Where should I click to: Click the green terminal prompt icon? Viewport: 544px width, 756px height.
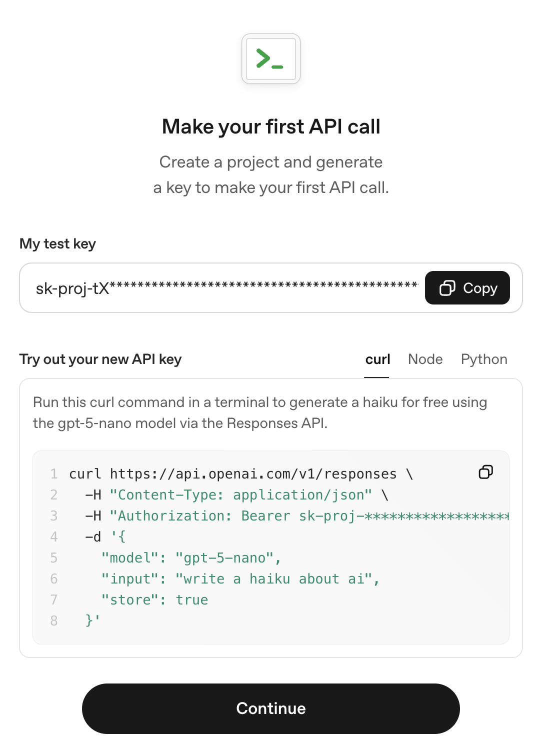tap(270, 59)
